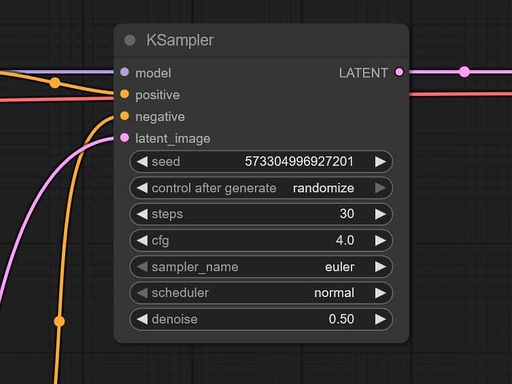
Task: Click the pink LATENT link midpoint dot
Action: pyautogui.click(x=464, y=72)
